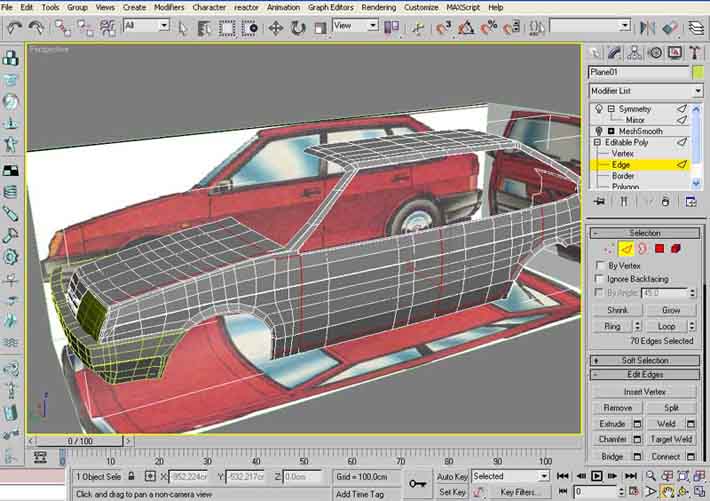Click the object color swatch beside Plane01
This screenshot has width=710, height=501.
[x=697, y=72]
